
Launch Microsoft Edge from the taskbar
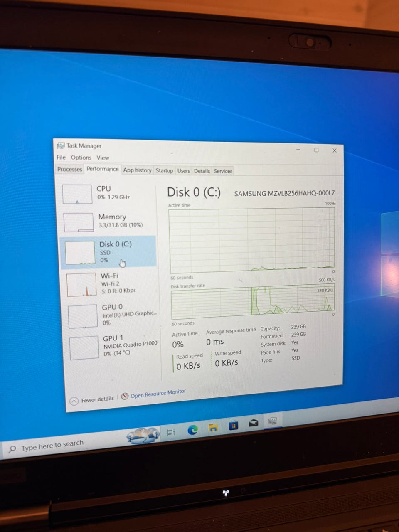[192, 430]
